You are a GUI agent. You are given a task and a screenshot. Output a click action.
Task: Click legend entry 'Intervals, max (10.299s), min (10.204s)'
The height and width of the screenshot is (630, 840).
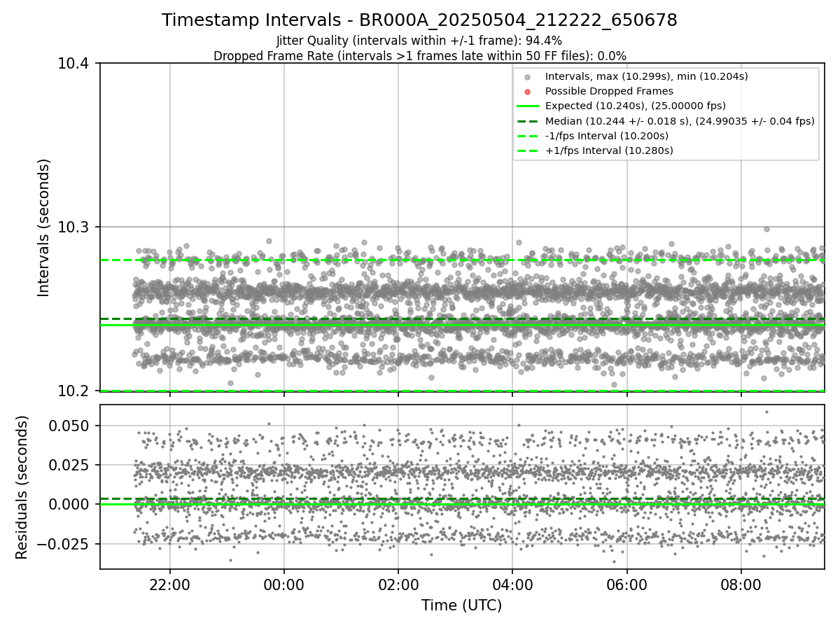(647, 76)
